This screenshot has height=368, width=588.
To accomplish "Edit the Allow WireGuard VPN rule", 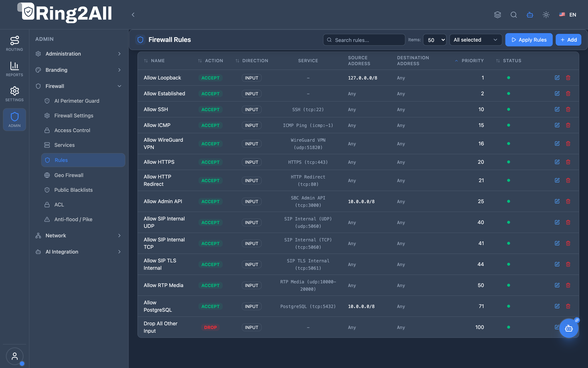I will [x=557, y=144].
